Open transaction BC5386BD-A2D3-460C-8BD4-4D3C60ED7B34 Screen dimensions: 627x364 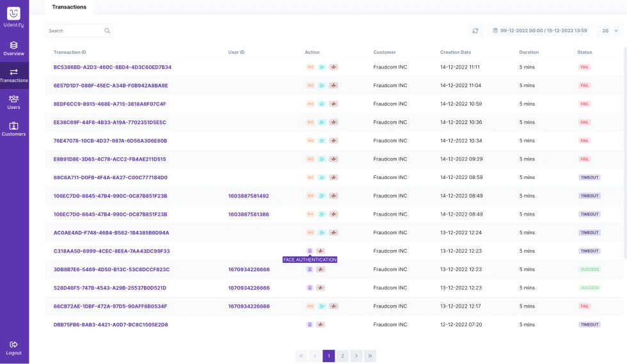pyautogui.click(x=113, y=67)
